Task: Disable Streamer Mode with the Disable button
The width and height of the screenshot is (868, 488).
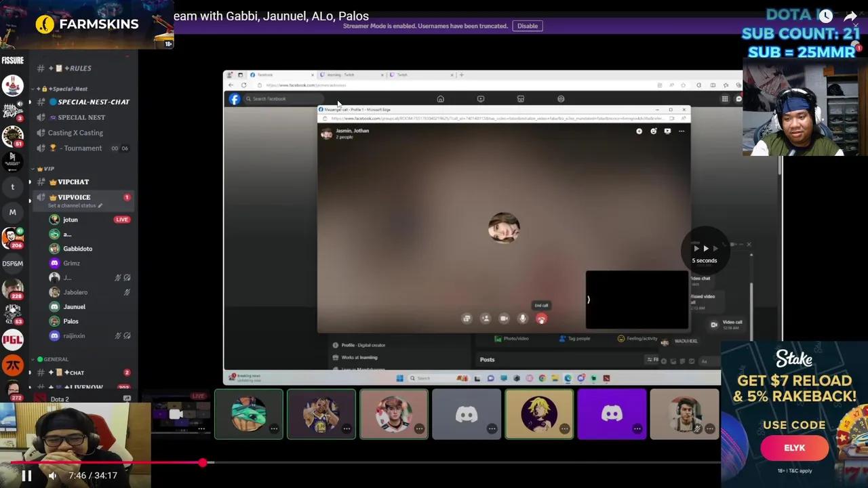Action: 527,26
